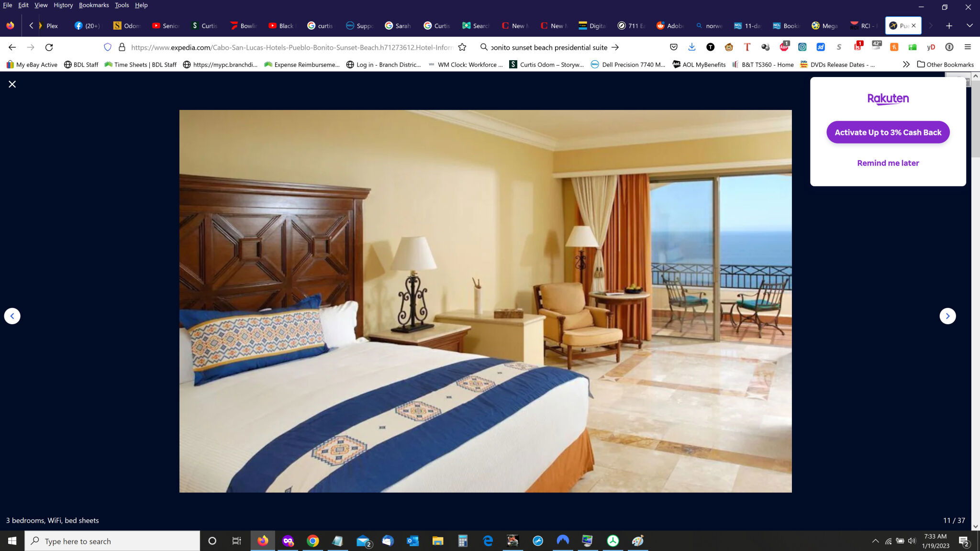Image resolution: width=980 pixels, height=551 pixels.
Task: Show hidden system tray icons
Action: tap(875, 541)
